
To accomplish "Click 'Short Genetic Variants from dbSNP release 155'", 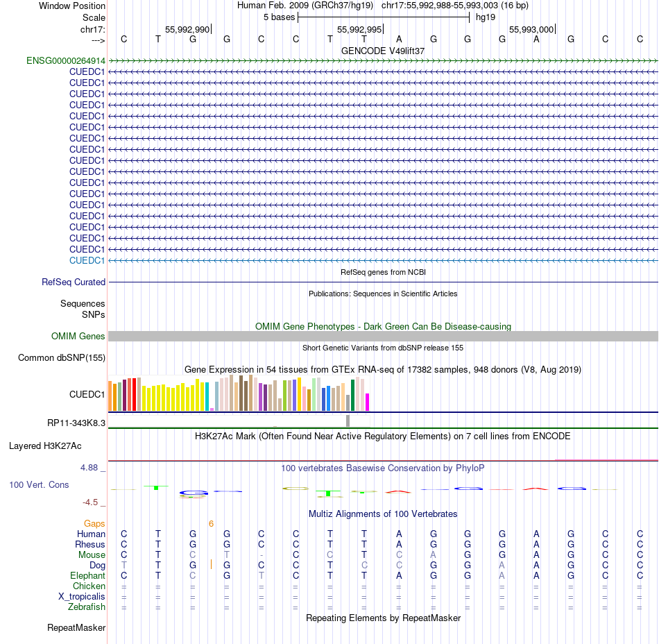I will (x=383, y=348).
